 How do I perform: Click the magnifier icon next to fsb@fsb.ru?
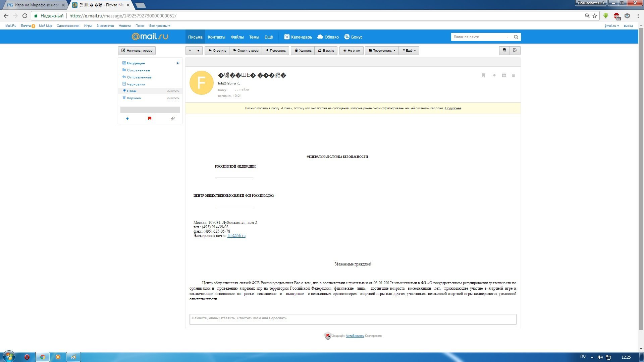[x=238, y=84]
